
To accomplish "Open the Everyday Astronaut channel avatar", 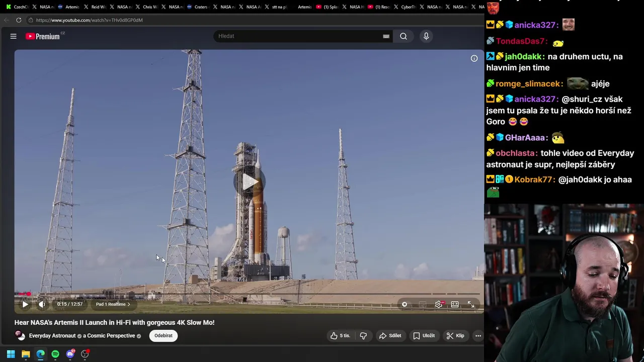I will pyautogui.click(x=20, y=335).
